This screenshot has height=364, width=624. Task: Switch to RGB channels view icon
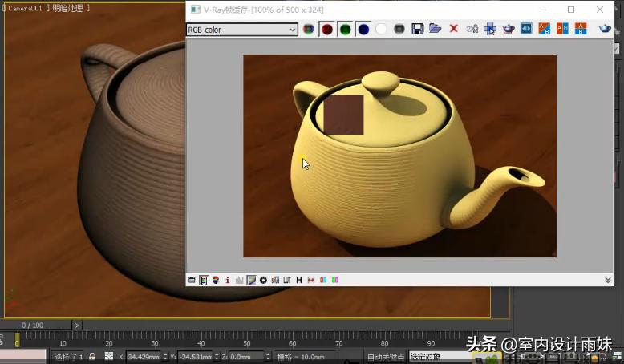tap(309, 30)
